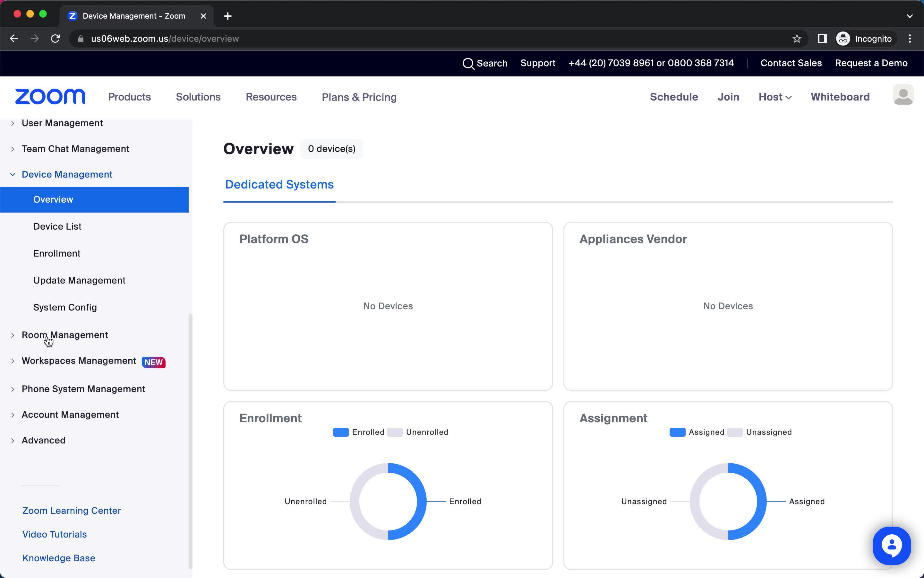924x578 pixels.
Task: View site information lock icon
Action: pos(81,39)
